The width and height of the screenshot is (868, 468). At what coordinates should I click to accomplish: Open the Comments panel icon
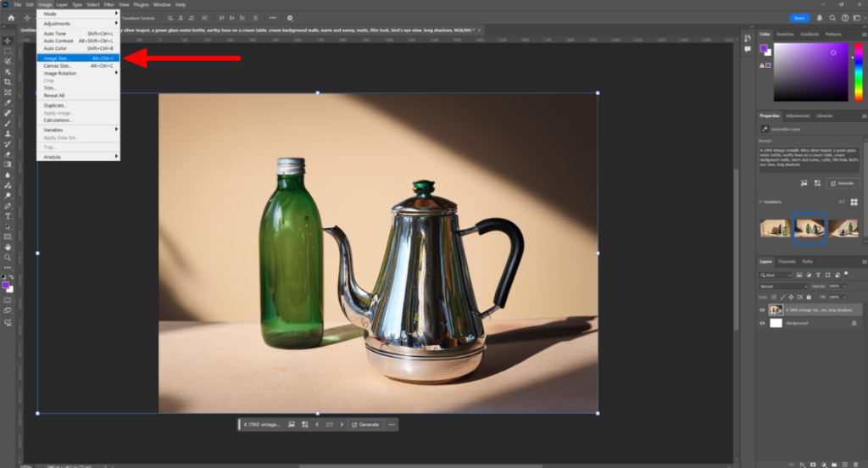pyautogui.click(x=748, y=49)
